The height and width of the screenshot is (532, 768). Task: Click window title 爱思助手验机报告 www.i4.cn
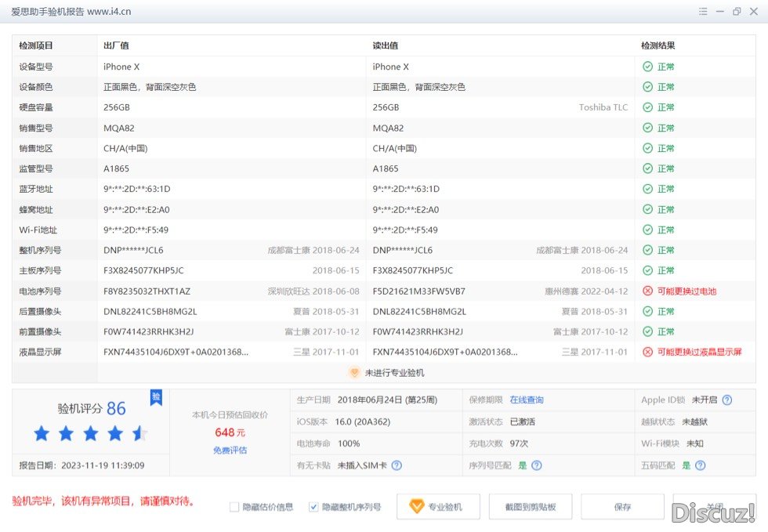[x=71, y=11]
